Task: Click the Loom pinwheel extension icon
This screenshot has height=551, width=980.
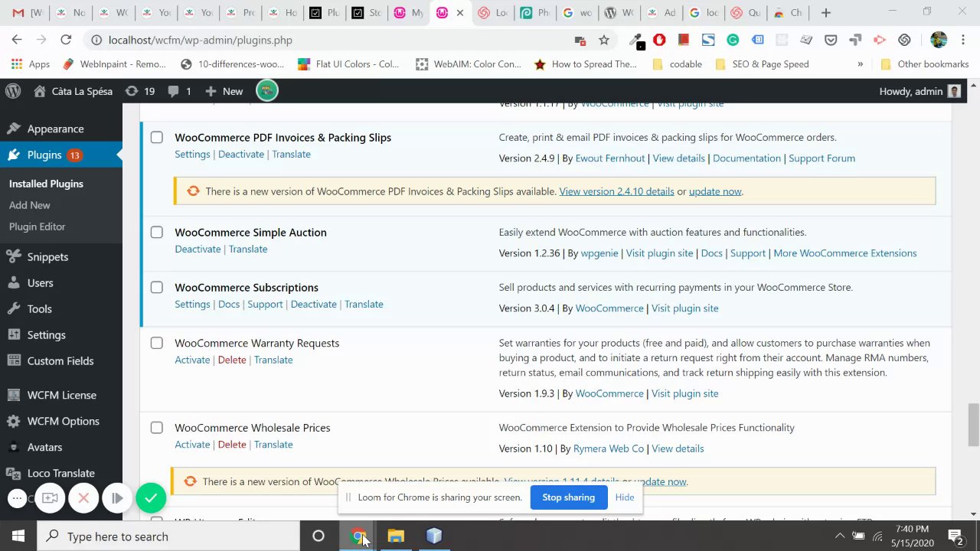Action: (904, 40)
